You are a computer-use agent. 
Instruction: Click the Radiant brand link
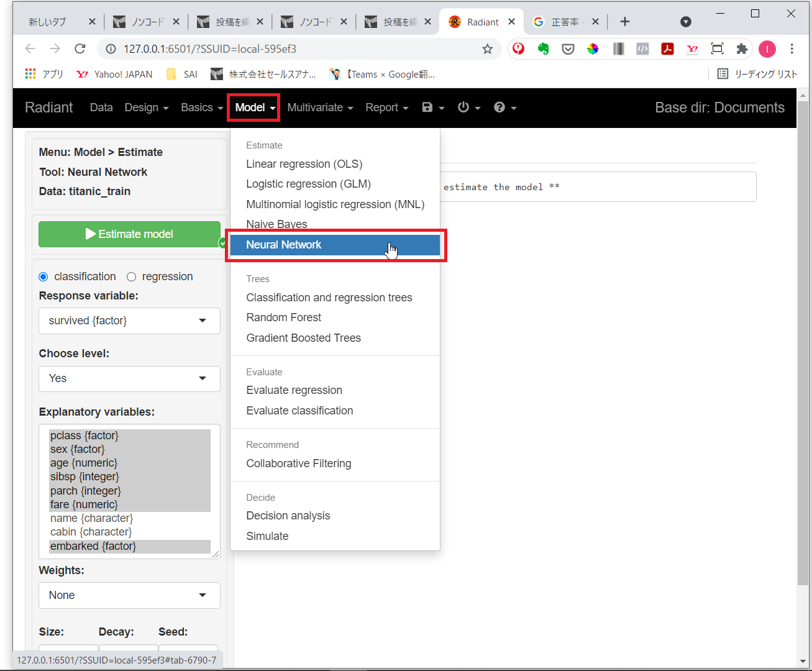(x=49, y=107)
